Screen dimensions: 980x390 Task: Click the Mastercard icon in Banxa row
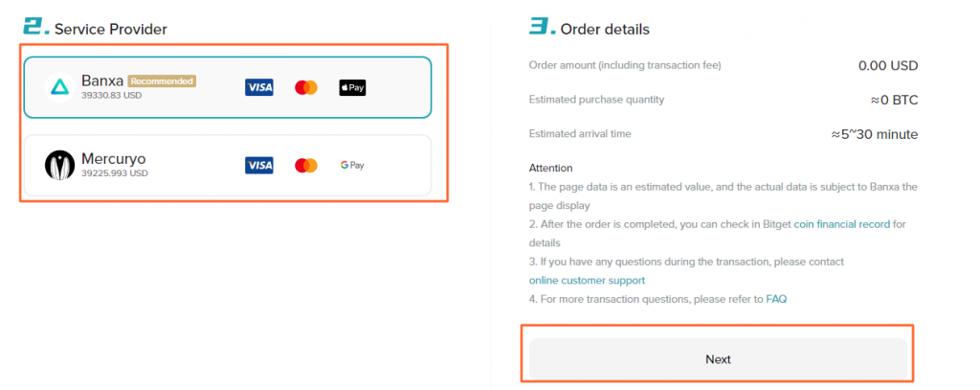(x=306, y=88)
